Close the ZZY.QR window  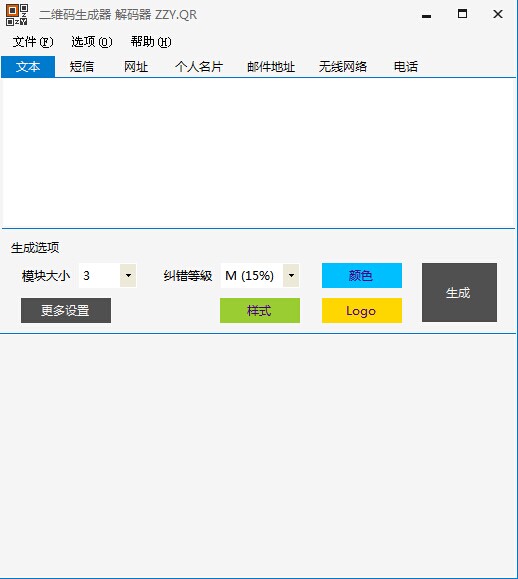(498, 14)
